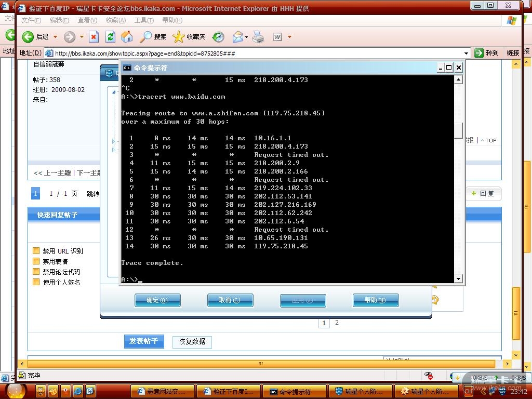Open the Forward button dropdown arrow
The width and height of the screenshot is (532, 399).
[82, 37]
